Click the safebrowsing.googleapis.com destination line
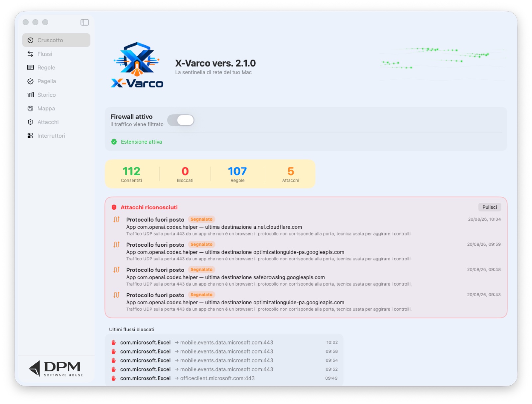532x404 pixels. 225,277
